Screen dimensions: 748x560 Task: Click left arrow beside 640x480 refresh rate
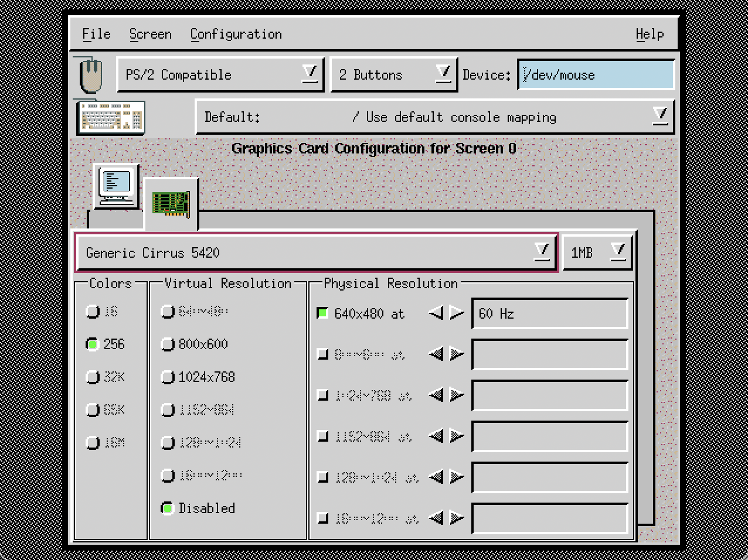point(436,313)
